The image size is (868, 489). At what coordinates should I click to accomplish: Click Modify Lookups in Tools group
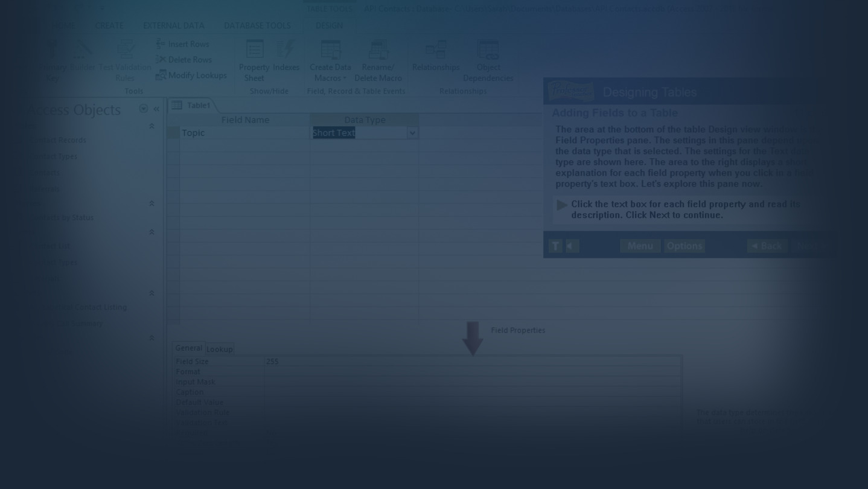tap(191, 75)
